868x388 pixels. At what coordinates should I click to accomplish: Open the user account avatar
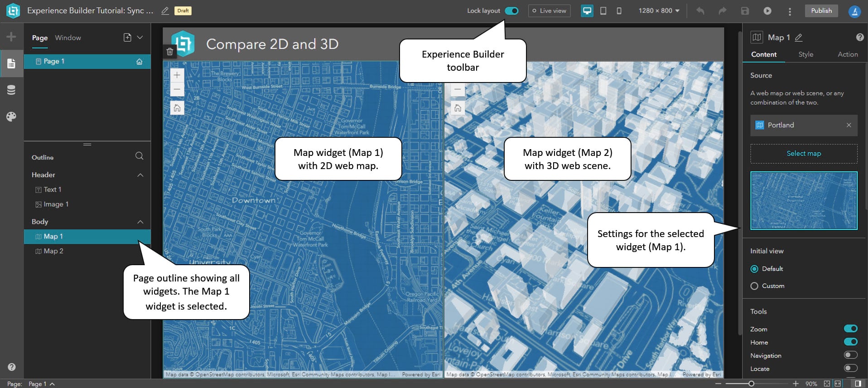tap(854, 11)
